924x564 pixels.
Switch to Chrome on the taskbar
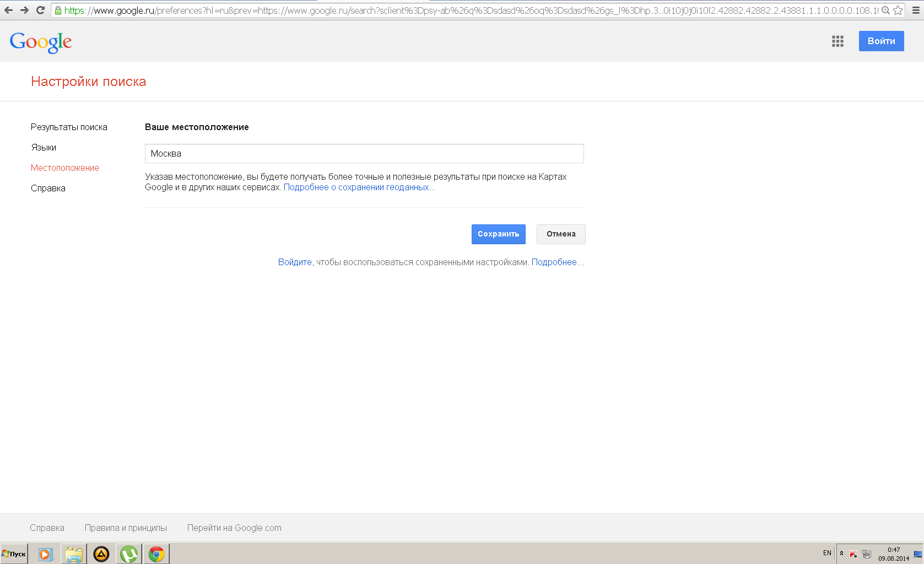tap(156, 554)
